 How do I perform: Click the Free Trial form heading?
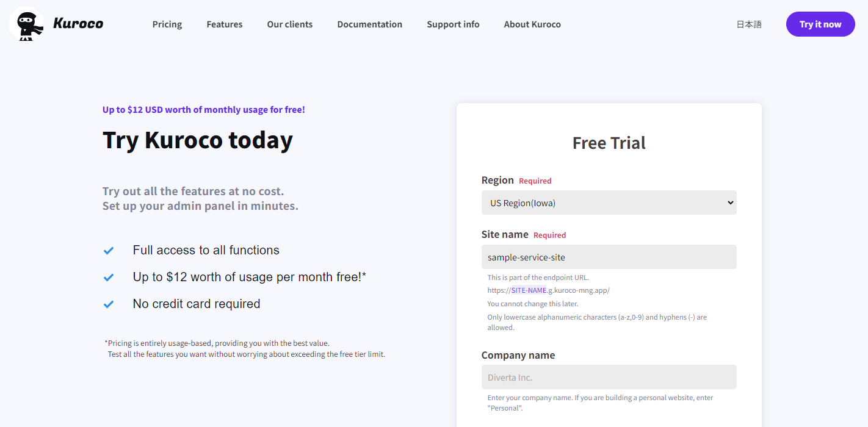609,143
